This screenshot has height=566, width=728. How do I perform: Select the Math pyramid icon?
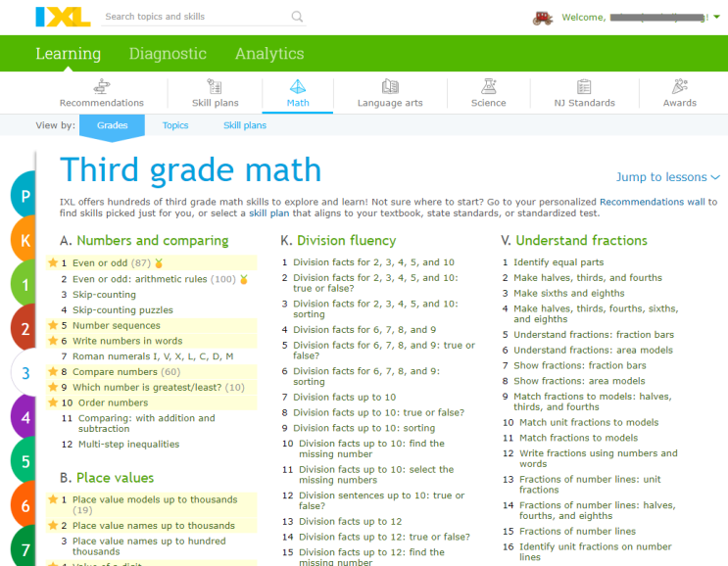(x=298, y=86)
